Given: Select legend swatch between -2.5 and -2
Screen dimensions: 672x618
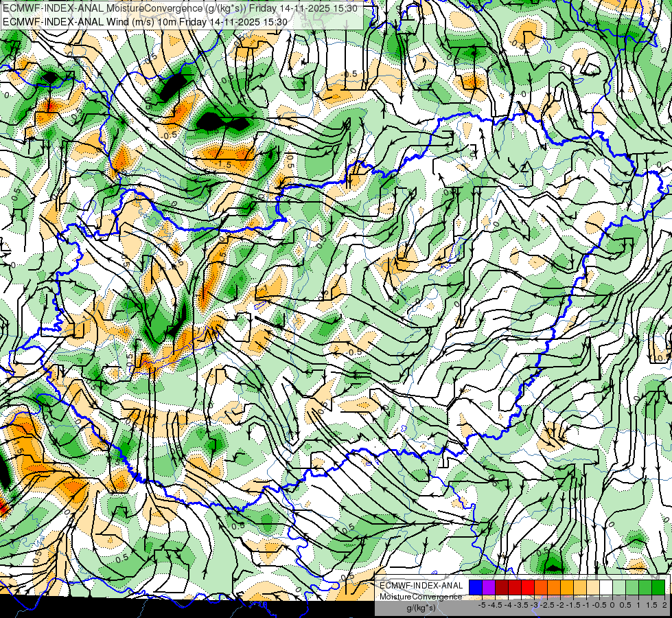Looking at the screenshot, I should [x=554, y=587].
